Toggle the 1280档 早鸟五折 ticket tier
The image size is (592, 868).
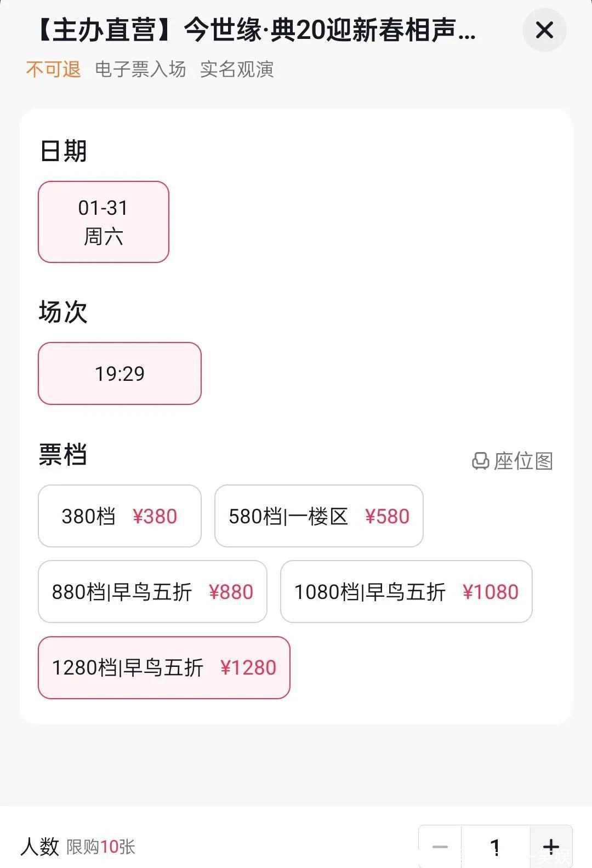(164, 667)
